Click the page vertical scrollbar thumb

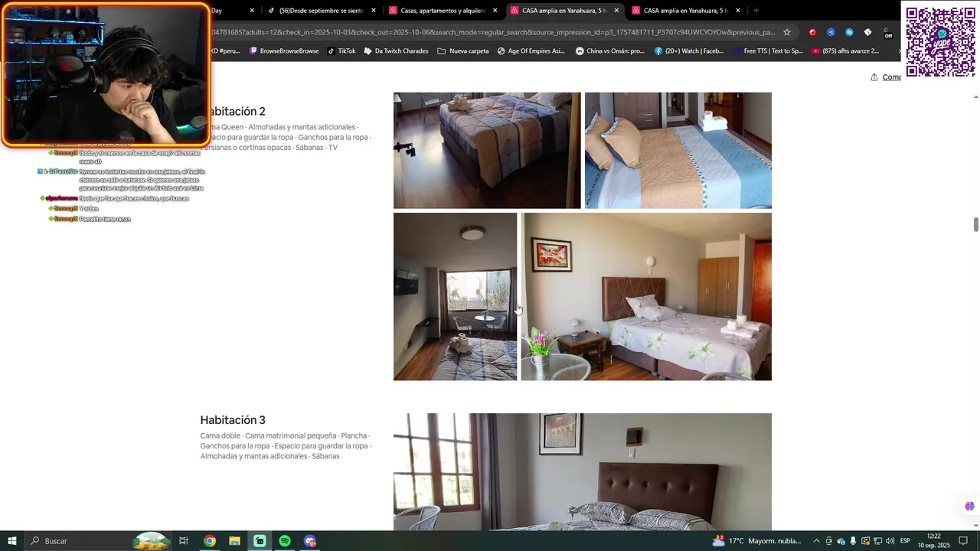[x=975, y=224]
